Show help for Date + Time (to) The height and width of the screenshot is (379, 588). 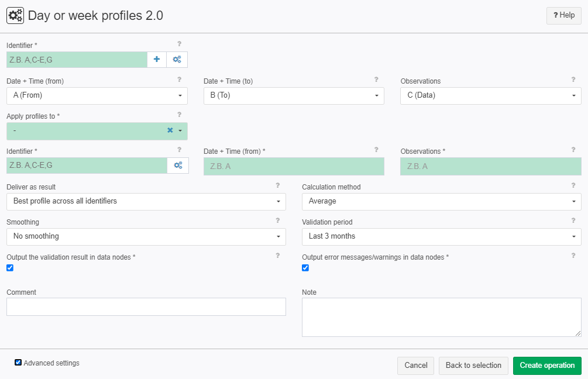tap(376, 80)
